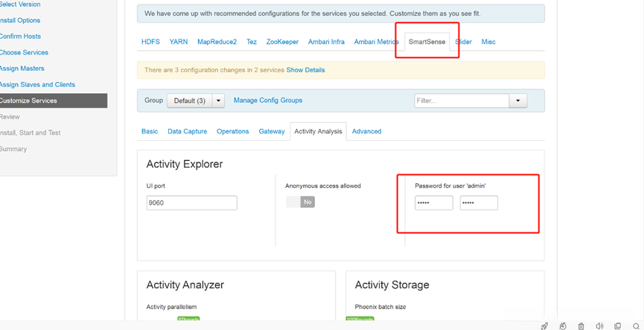Select the Gateway tab
This screenshot has height=330, width=644.
coord(272,131)
